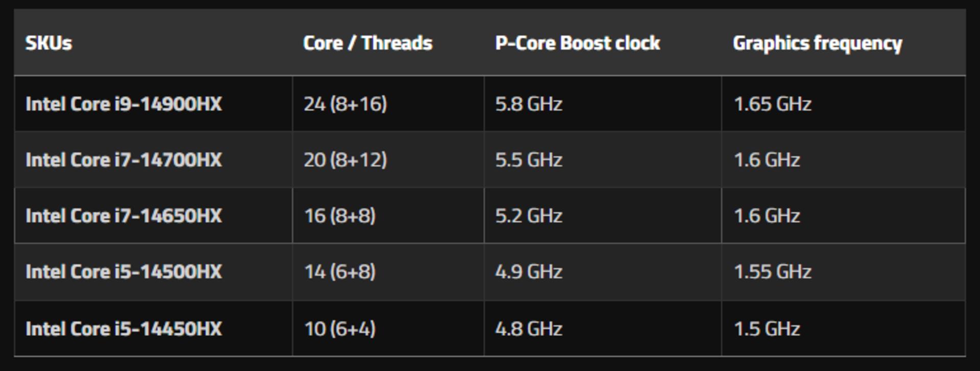Click the Graphics frequency column header
980x371 pixels.
(817, 44)
